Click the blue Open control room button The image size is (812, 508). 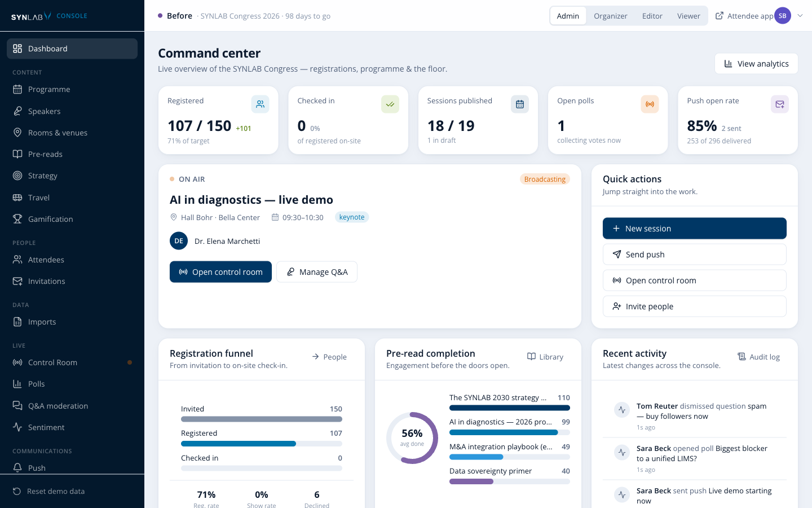click(220, 272)
